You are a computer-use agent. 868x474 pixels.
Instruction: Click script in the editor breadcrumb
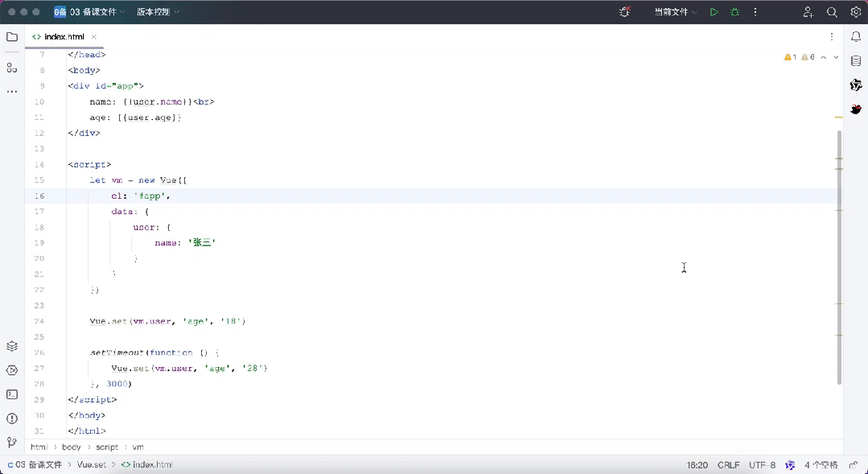pyautogui.click(x=107, y=447)
